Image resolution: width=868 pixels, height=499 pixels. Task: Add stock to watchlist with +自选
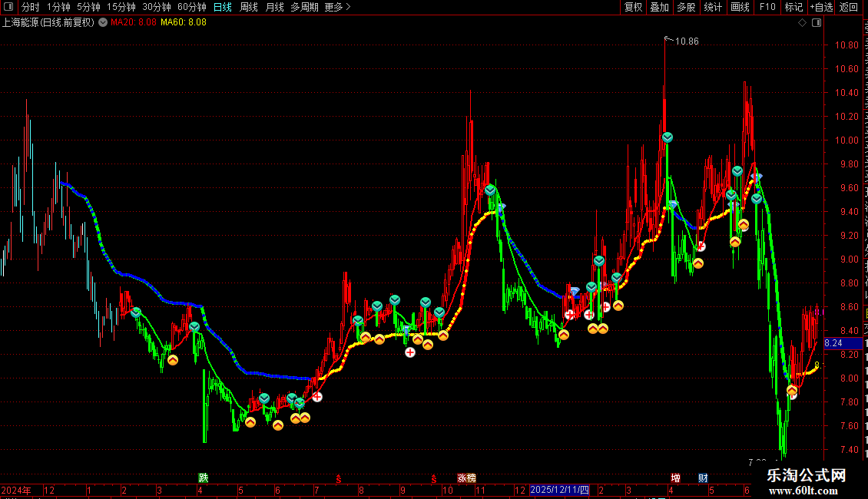point(821,7)
